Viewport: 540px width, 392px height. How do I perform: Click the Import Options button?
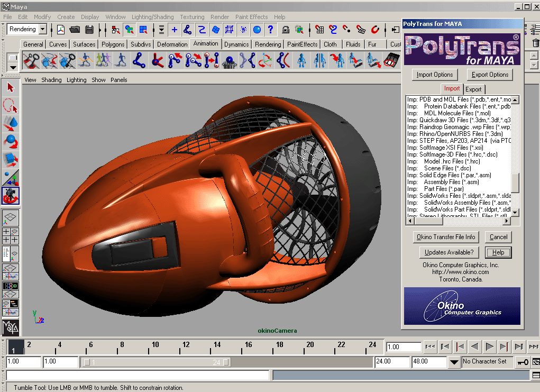[x=435, y=75]
